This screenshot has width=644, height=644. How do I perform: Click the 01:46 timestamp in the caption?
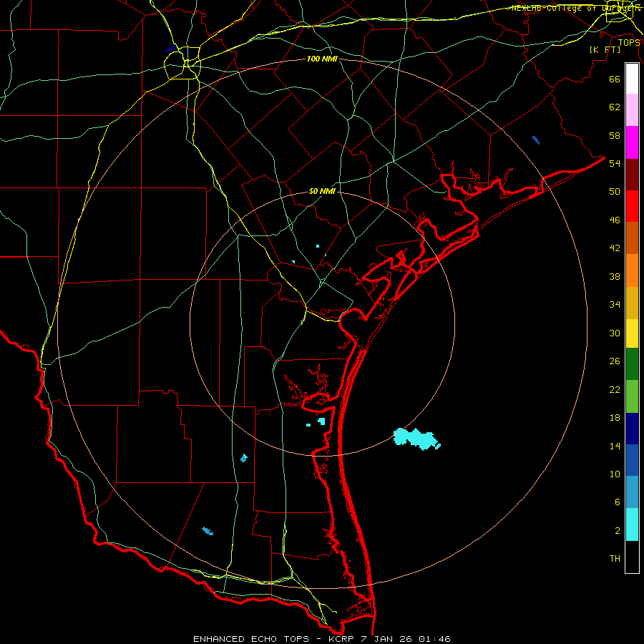(x=435, y=639)
